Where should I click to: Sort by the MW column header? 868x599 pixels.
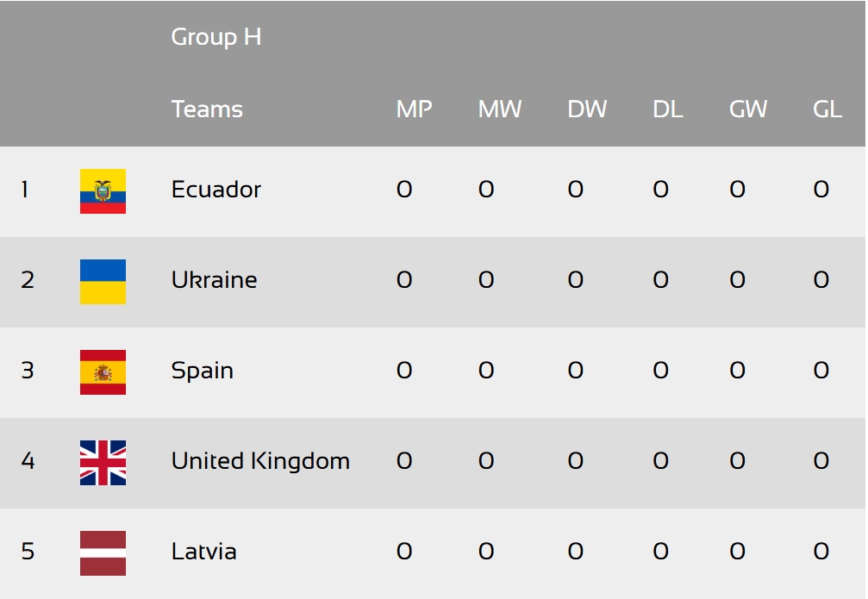500,109
